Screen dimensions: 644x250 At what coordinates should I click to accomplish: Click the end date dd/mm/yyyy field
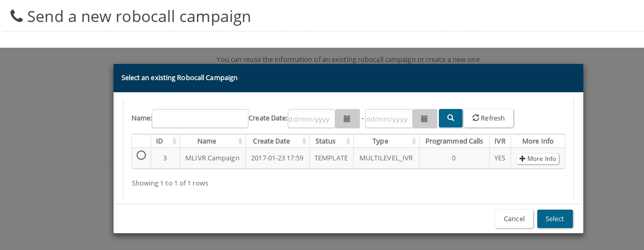click(389, 118)
